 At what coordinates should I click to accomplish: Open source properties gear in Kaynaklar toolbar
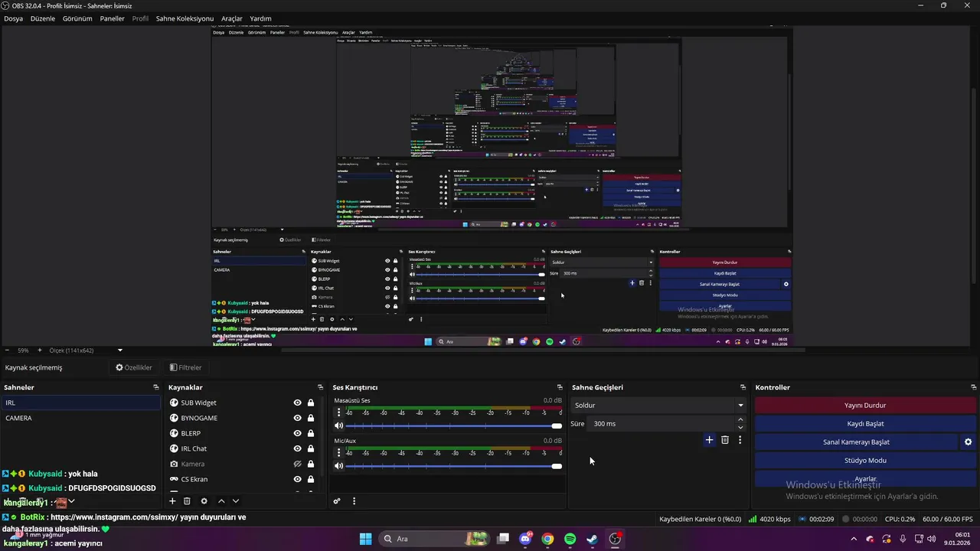point(204,501)
